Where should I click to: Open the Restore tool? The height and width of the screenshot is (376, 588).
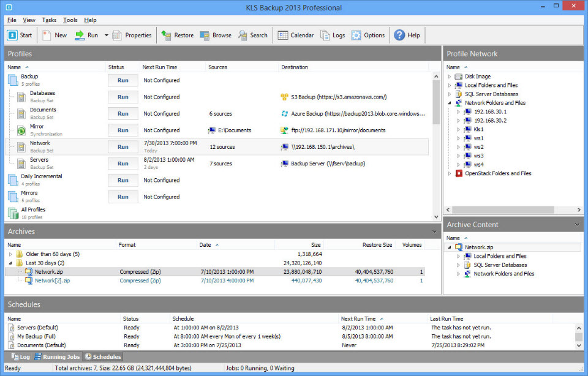[177, 35]
